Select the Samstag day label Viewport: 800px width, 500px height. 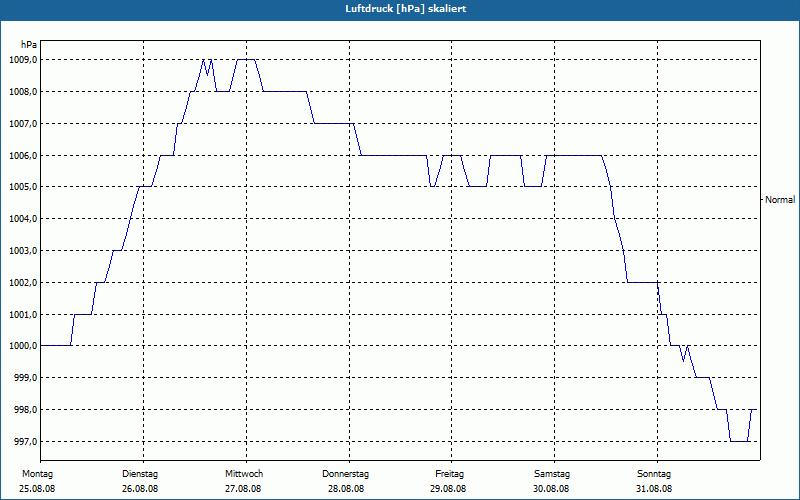click(552, 474)
